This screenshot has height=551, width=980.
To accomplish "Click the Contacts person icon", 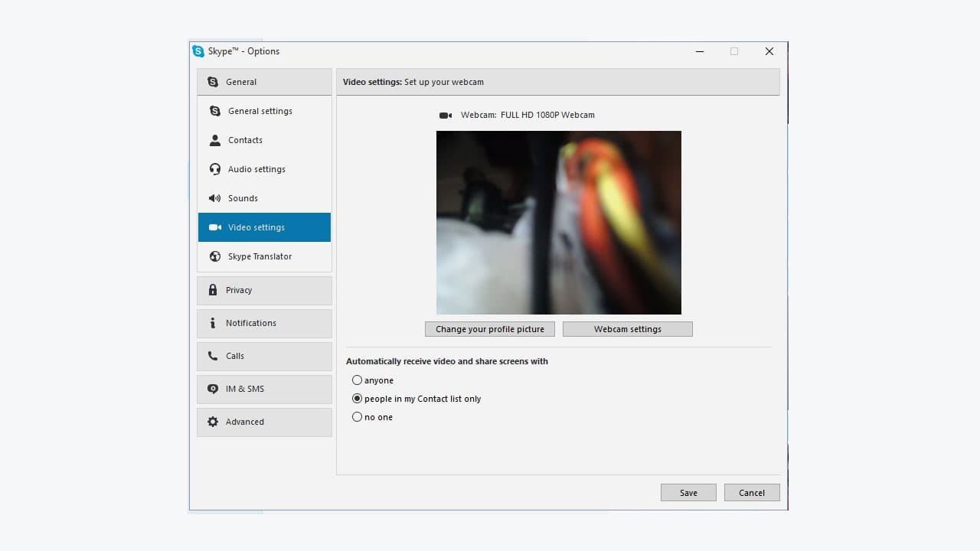I will coord(214,140).
